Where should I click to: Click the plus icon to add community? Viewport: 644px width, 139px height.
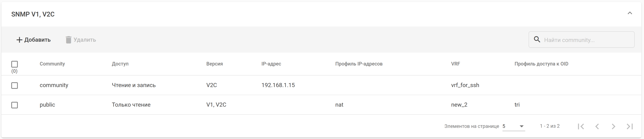point(19,40)
